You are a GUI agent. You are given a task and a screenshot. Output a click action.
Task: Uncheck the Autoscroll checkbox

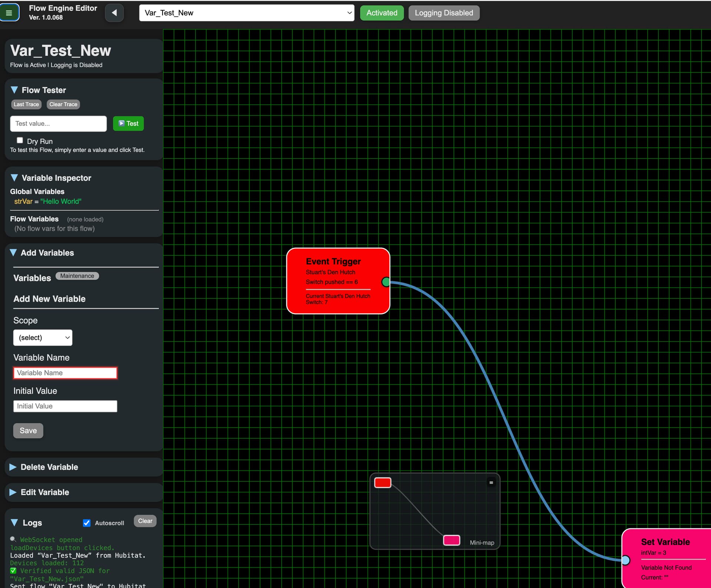tap(87, 523)
